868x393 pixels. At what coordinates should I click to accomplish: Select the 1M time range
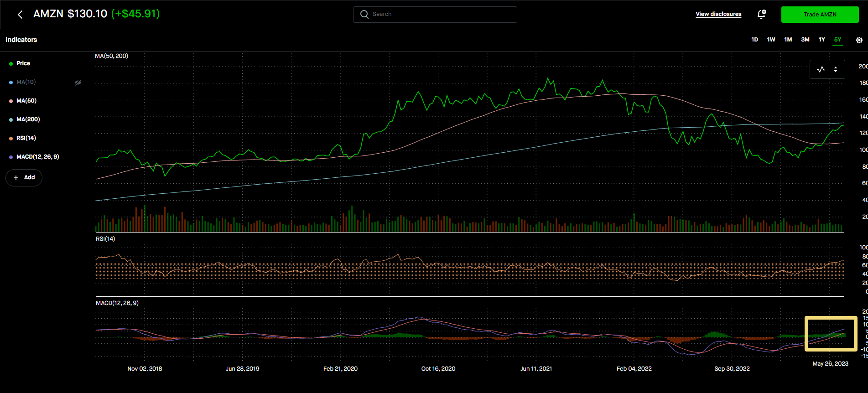tap(788, 40)
